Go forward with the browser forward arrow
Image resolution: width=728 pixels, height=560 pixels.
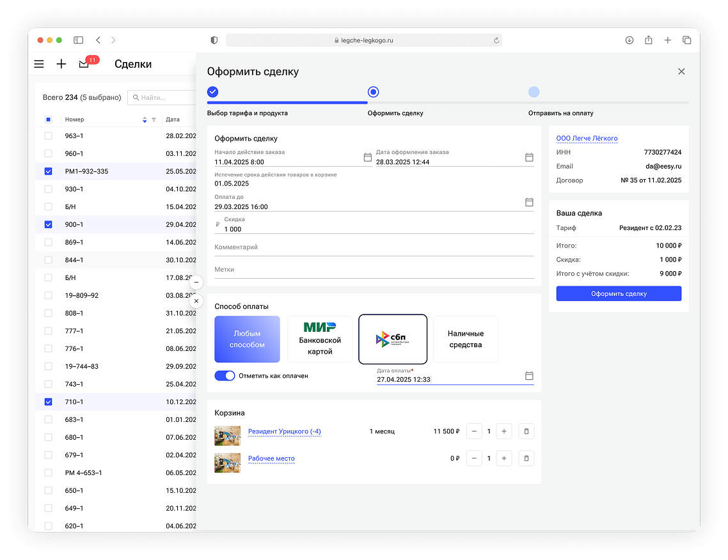[113, 40]
